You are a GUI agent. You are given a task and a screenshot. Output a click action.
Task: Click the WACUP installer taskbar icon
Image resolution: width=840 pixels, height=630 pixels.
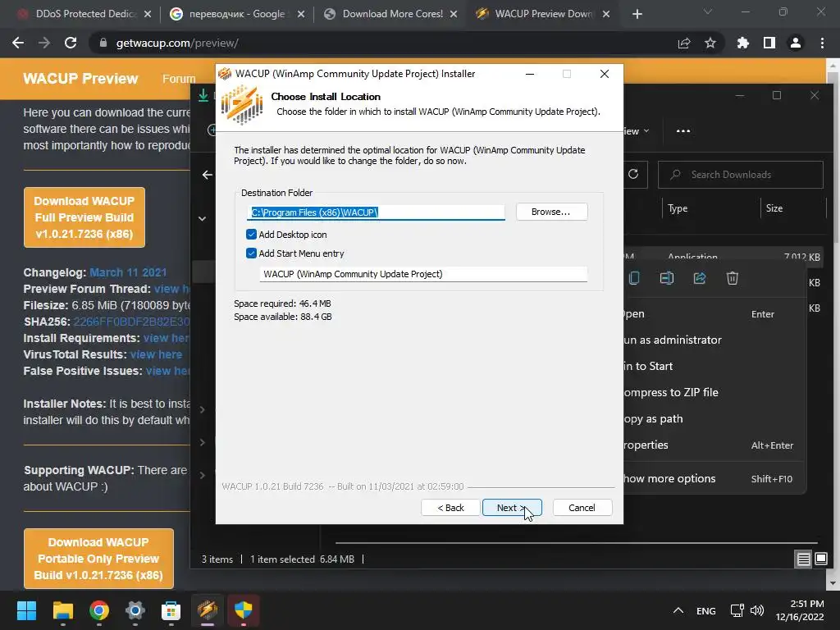(x=208, y=610)
